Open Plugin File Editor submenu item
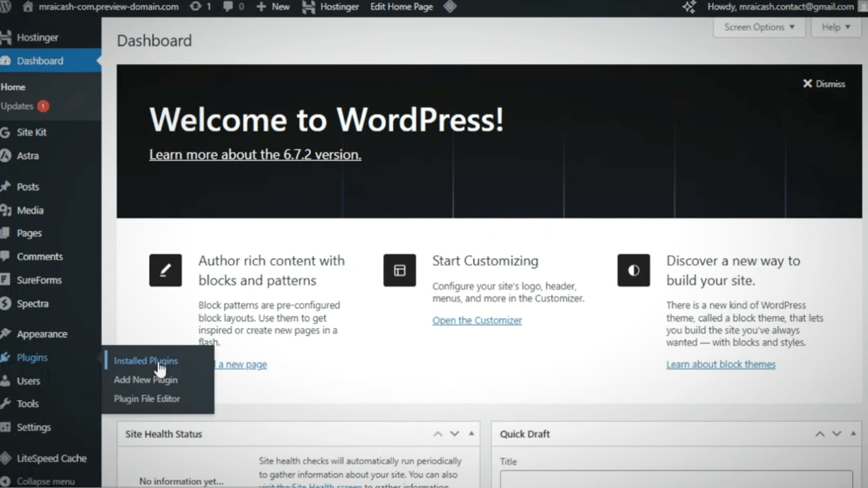This screenshot has width=868, height=488. (x=147, y=399)
